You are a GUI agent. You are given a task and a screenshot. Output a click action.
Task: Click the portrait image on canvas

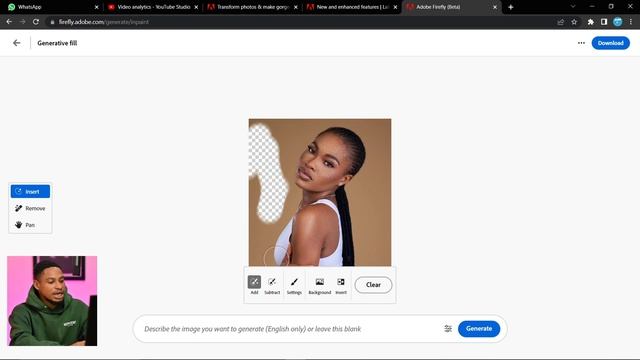pos(320,192)
